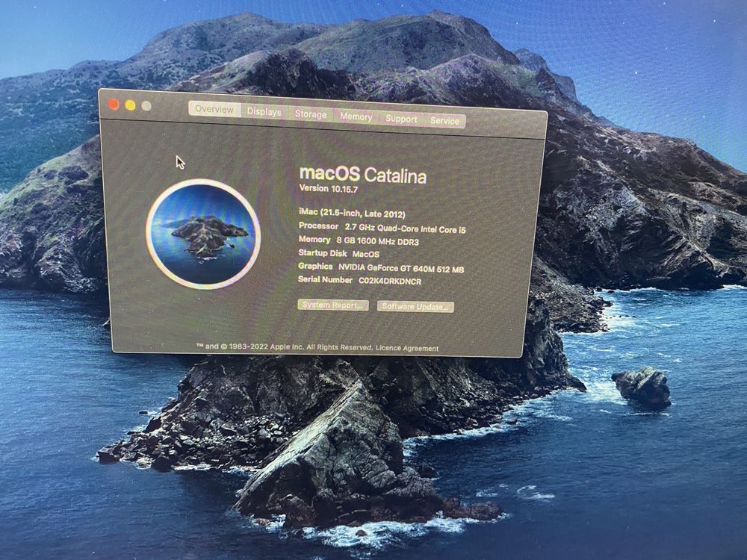Click Version 10.15.7 to reveal the build number
Image resolution: width=747 pixels, height=560 pixels.
tap(328, 189)
